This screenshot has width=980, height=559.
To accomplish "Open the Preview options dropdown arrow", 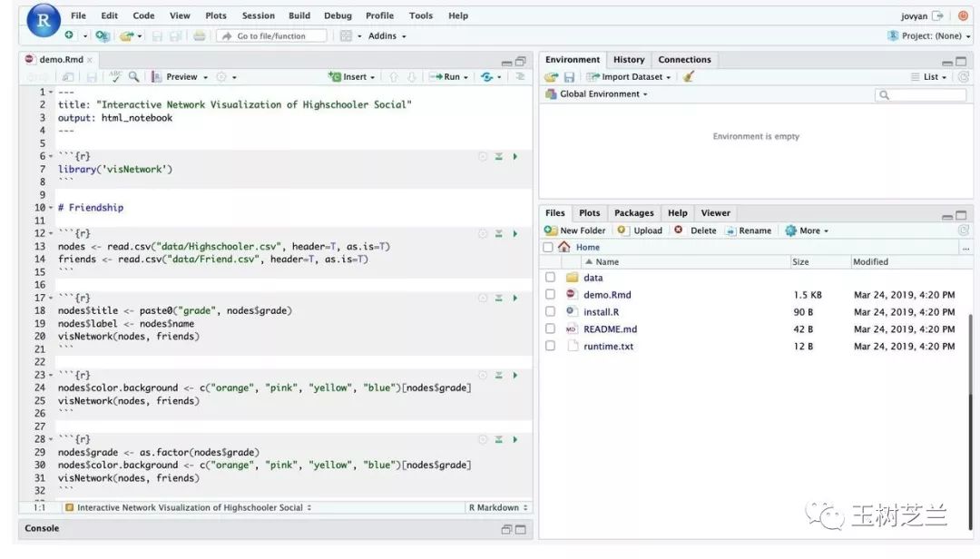I will [206, 77].
